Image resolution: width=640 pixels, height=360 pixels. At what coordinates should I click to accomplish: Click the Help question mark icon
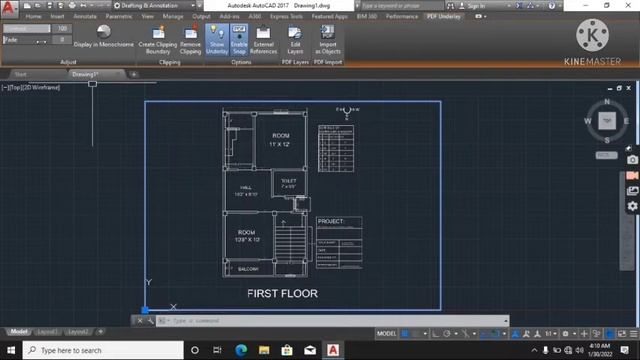552,6
